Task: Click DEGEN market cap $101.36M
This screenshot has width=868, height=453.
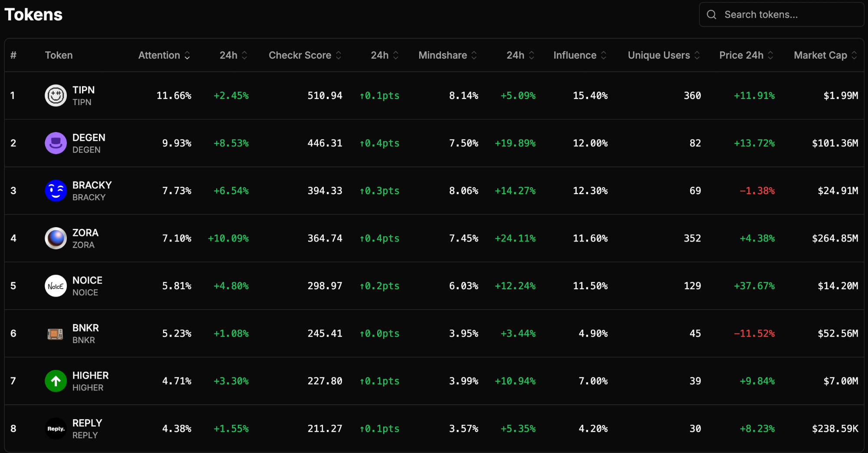Action: (835, 143)
